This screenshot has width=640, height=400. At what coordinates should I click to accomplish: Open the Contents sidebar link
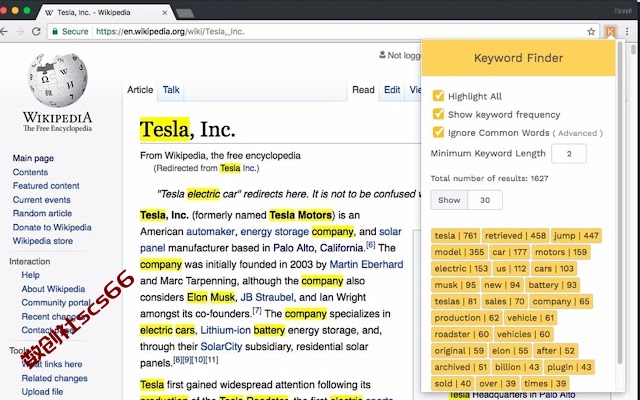[x=30, y=172]
